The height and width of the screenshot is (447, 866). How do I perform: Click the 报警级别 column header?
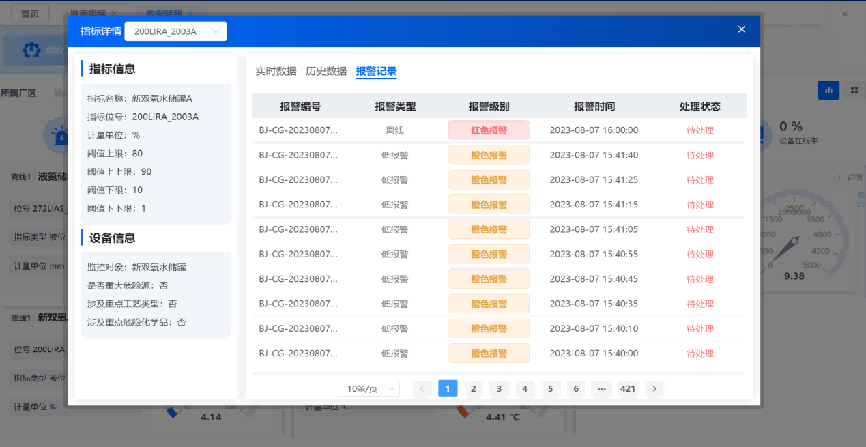(x=489, y=107)
